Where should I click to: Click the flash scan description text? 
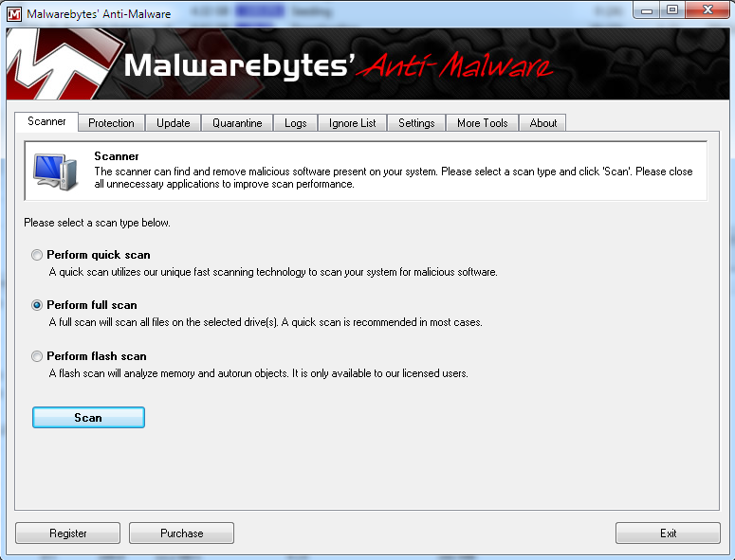[258, 373]
